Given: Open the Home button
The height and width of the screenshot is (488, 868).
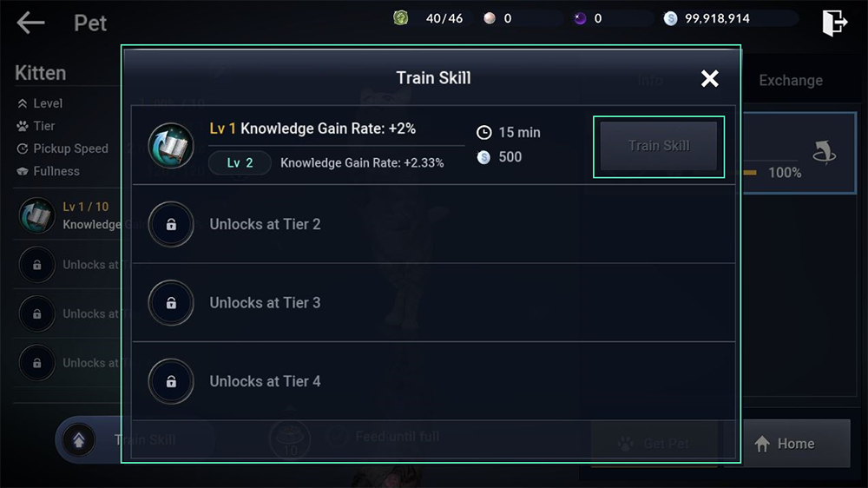Looking at the screenshot, I should click(786, 443).
